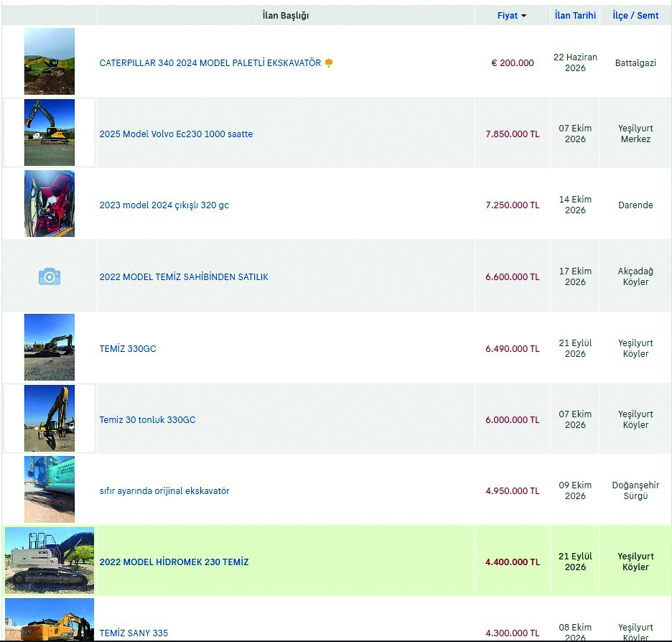Click the HİDROMEK 230 listing thumbnail
This screenshot has width=672, height=642.
(x=50, y=561)
